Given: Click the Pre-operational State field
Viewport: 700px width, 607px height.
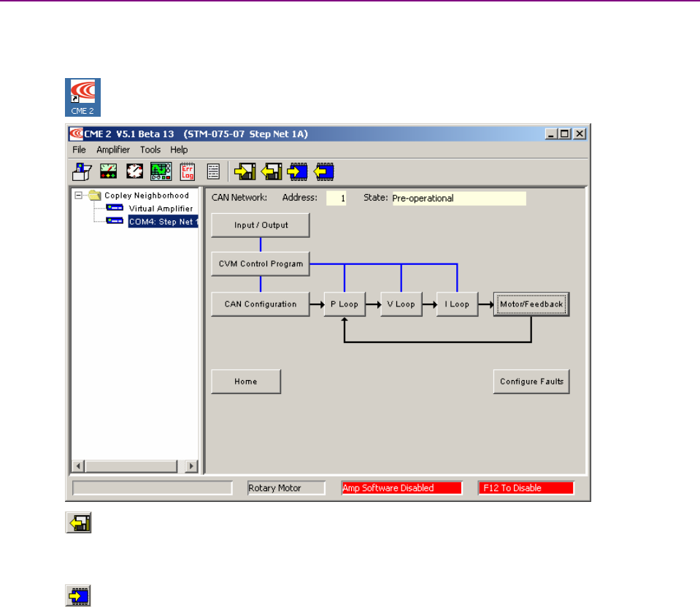Looking at the screenshot, I should tap(459, 198).
